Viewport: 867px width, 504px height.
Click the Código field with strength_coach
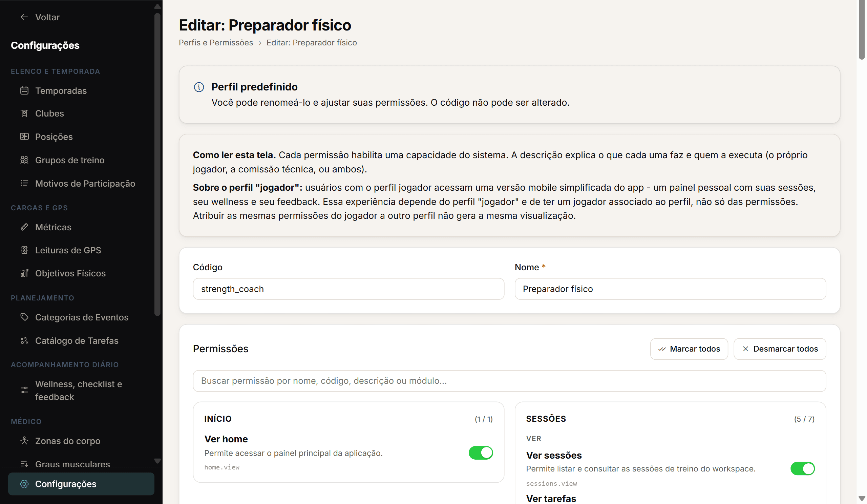(x=348, y=289)
